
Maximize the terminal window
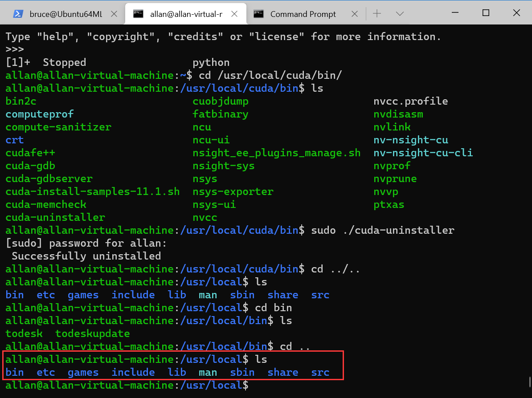coord(486,13)
